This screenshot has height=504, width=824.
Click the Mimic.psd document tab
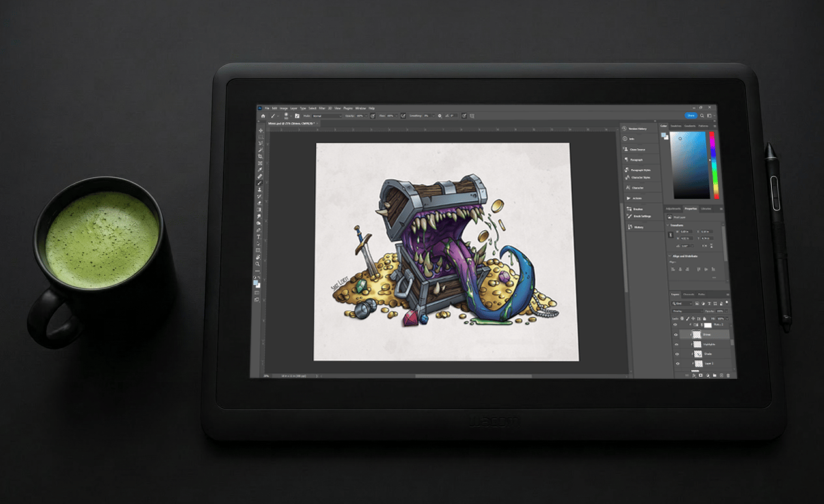(x=291, y=123)
